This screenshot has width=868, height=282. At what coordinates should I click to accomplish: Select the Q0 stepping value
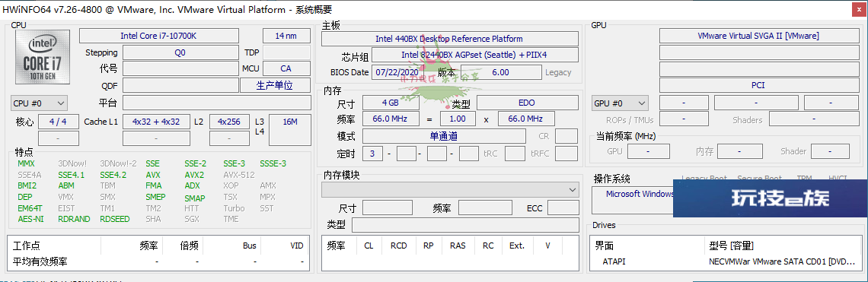coord(180,52)
